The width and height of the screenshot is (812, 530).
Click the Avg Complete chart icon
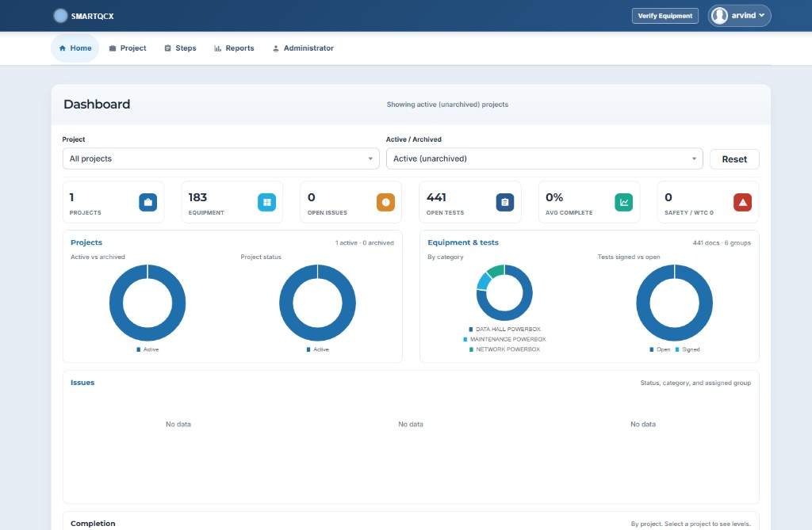(x=624, y=202)
